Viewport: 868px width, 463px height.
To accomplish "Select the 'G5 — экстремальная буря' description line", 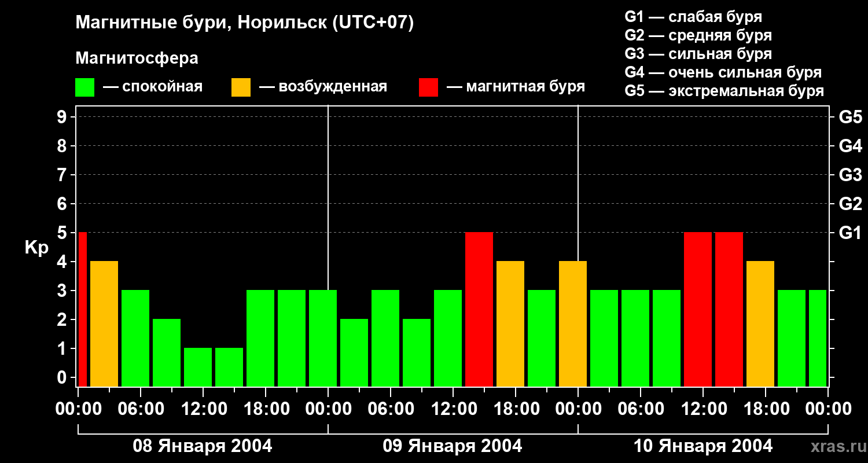I will pos(724,91).
